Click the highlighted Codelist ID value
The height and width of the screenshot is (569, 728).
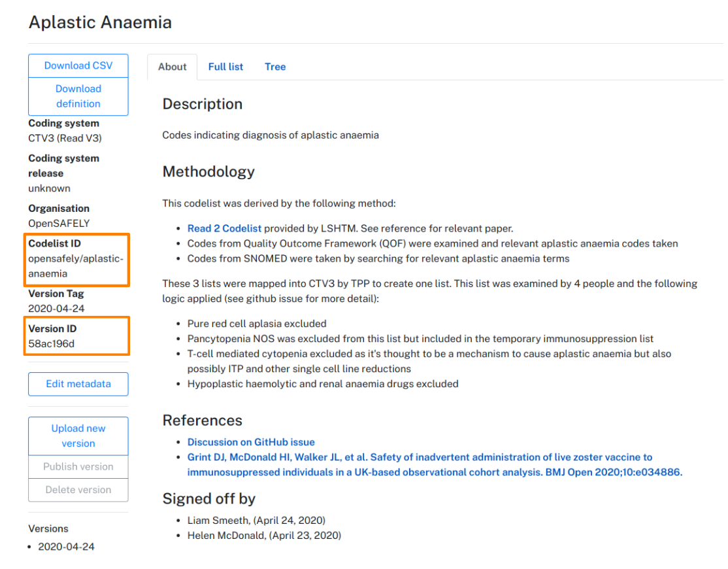(x=74, y=266)
